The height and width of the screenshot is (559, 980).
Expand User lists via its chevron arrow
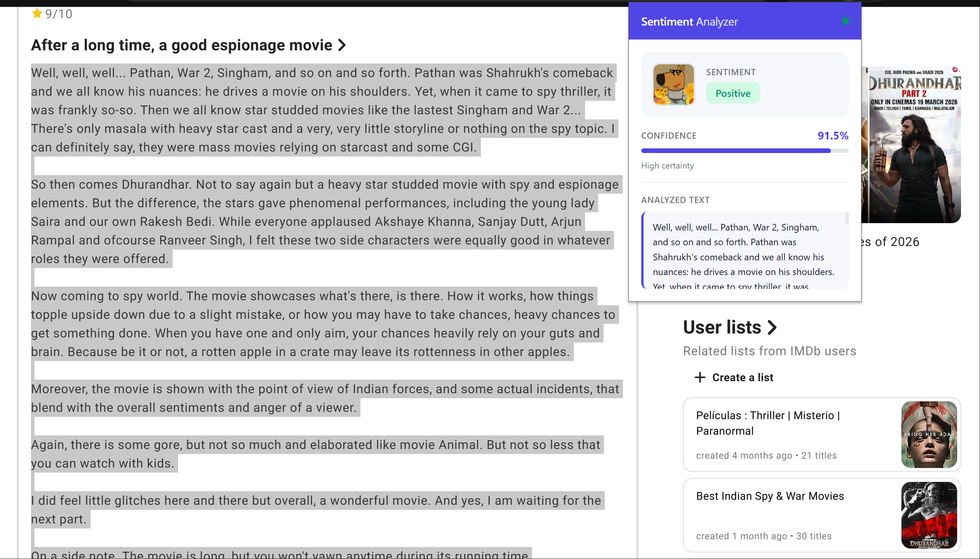point(772,327)
